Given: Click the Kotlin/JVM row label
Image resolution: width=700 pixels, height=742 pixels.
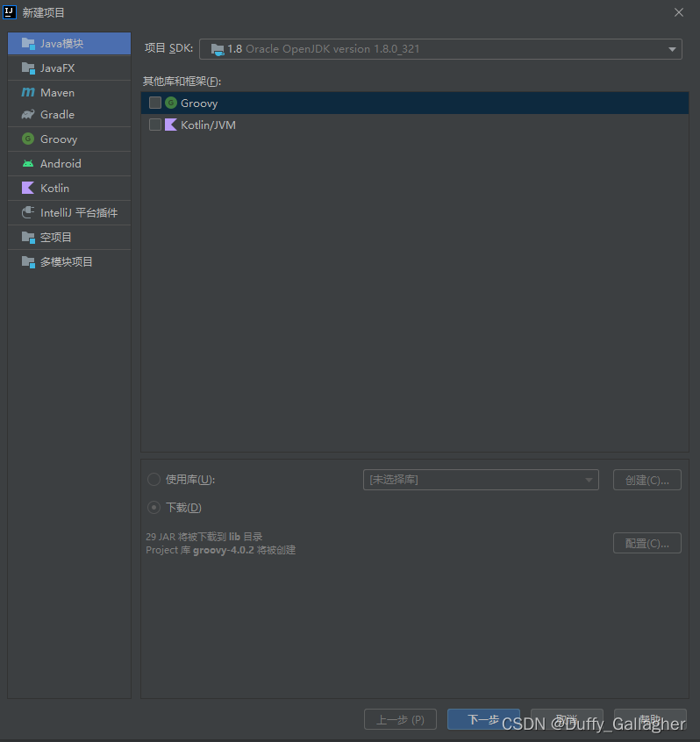Looking at the screenshot, I should tap(208, 125).
